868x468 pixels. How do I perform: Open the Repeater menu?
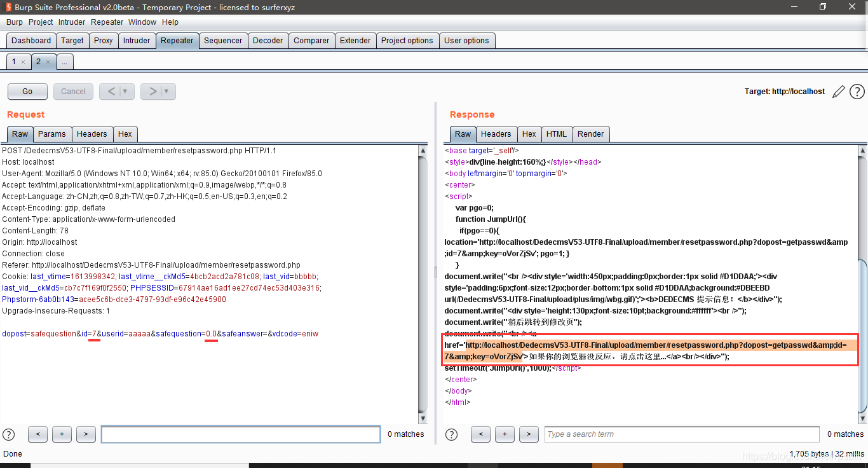pos(107,22)
